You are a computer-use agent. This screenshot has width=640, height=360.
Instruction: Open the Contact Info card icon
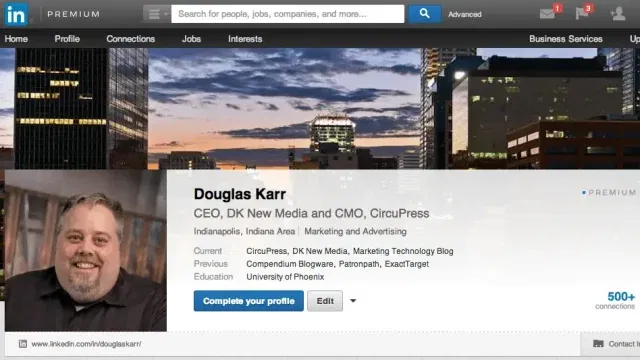click(x=598, y=344)
